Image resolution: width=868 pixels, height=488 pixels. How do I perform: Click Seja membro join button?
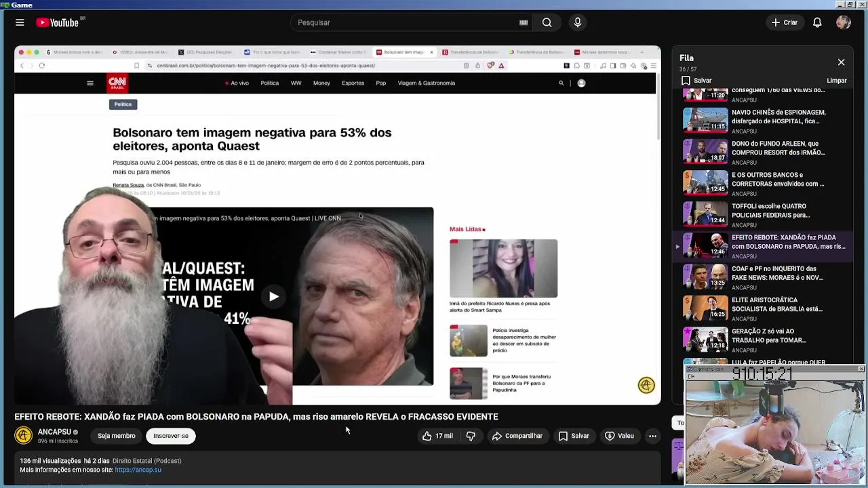116,436
